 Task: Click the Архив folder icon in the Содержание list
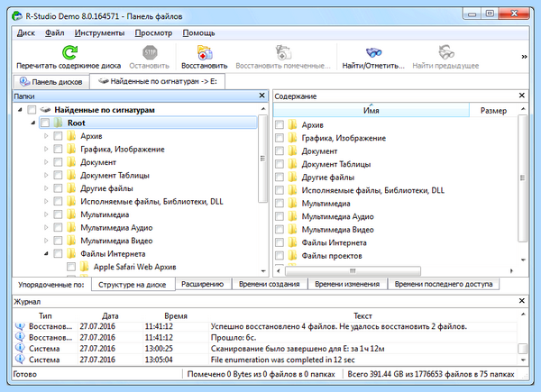pyautogui.click(x=292, y=124)
